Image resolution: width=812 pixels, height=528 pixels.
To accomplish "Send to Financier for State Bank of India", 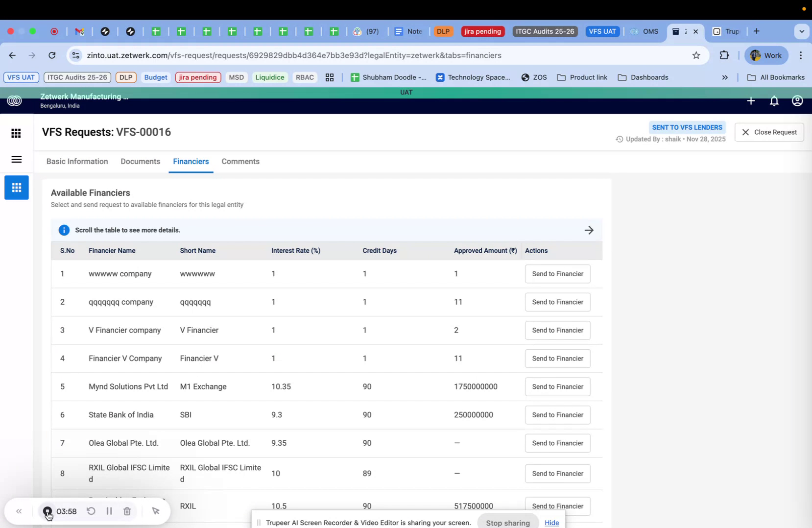I will click(x=557, y=415).
